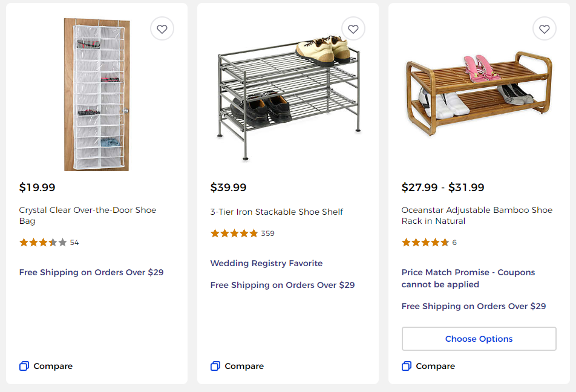Open the 3-Tier Iron Stackable Shoe Shelf listing
The height and width of the screenshot is (392, 576).
pos(277,212)
